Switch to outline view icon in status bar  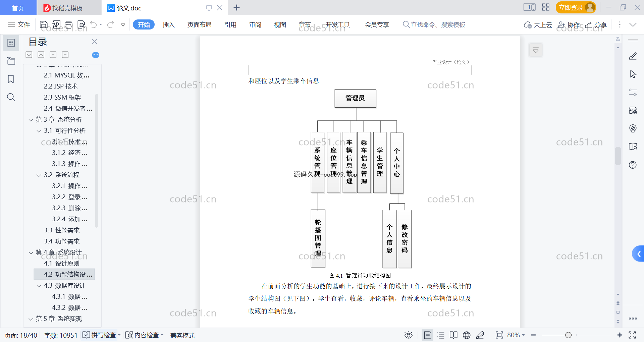(x=441, y=335)
